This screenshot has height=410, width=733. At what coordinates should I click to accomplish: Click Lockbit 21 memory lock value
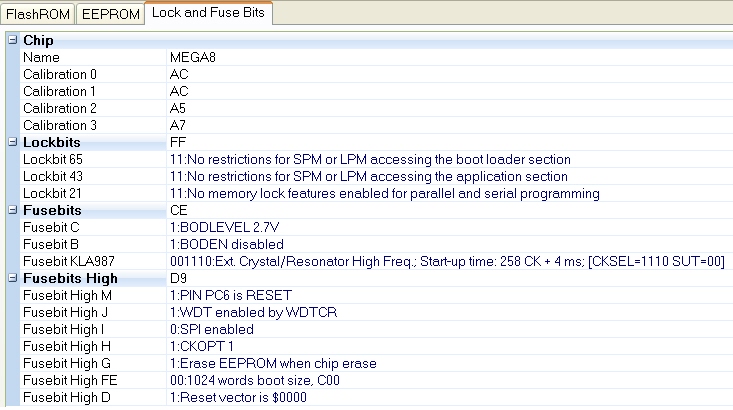[385, 193]
